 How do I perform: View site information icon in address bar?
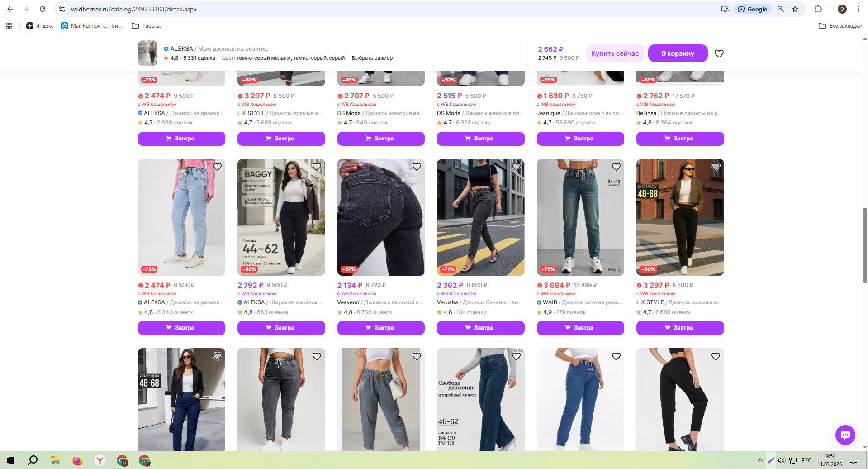[62, 9]
